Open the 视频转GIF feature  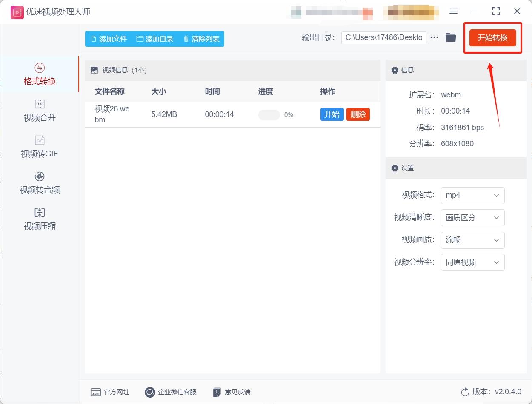[39, 147]
